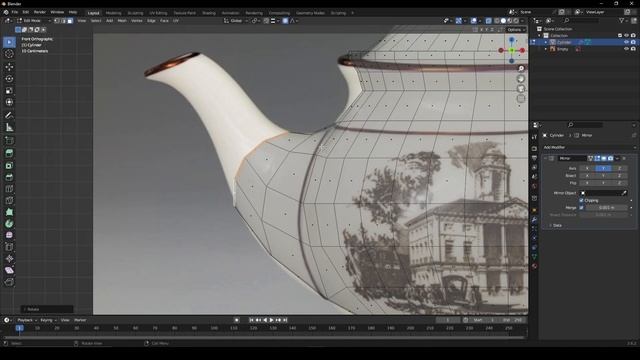This screenshot has height=360, width=640.
Task: Expand the Cylinder tree item
Action: coord(546,42)
